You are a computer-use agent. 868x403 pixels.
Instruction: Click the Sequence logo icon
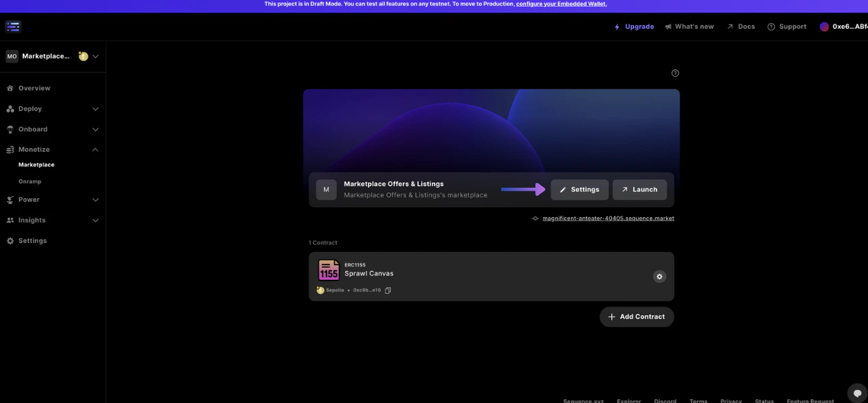click(x=13, y=27)
